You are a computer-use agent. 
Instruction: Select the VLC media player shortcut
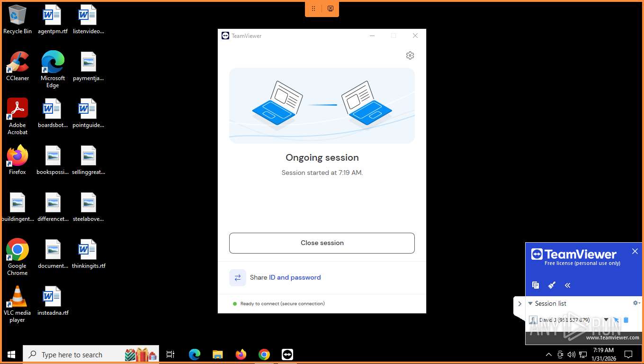pos(18,304)
